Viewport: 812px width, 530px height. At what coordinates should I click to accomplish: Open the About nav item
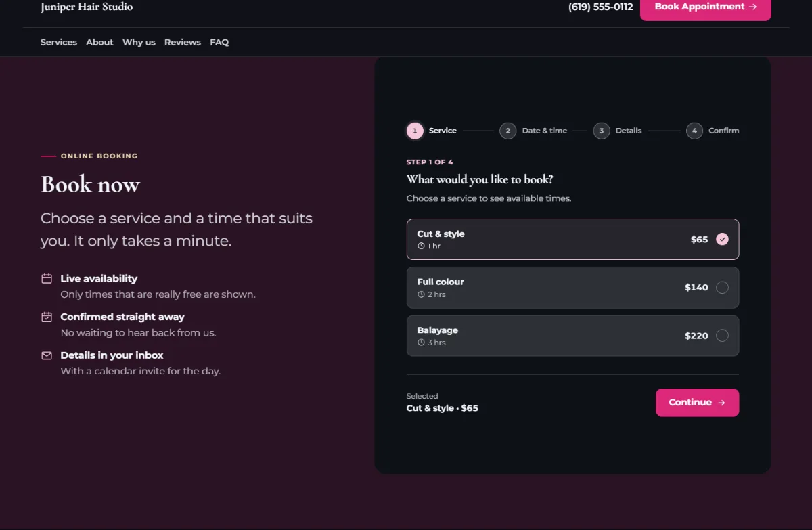(99, 42)
